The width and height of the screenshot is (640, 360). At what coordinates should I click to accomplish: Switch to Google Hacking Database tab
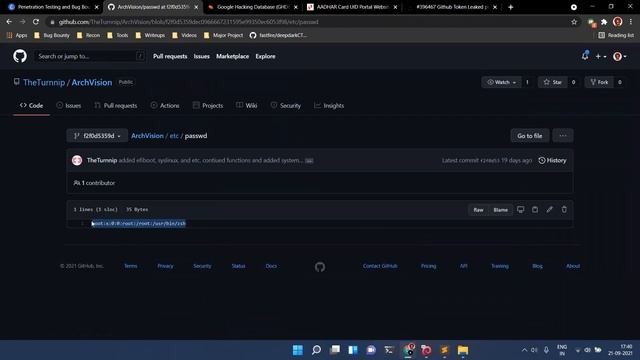point(253,7)
